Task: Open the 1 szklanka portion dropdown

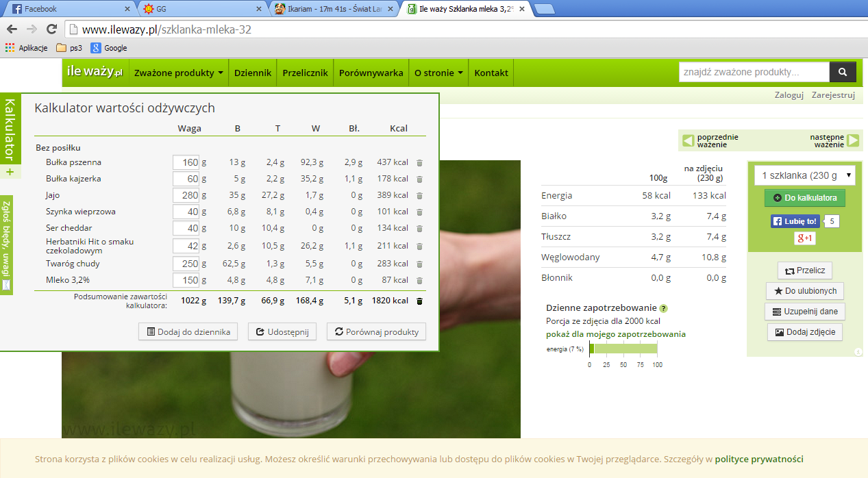Action: [x=804, y=175]
